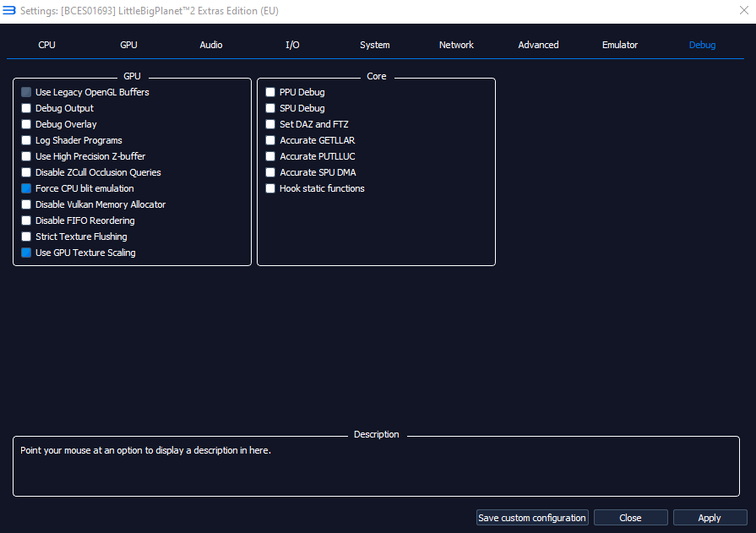Viewport: 756px width, 533px height.
Task: Click the RPCS3 logo in title bar
Action: click(9, 11)
